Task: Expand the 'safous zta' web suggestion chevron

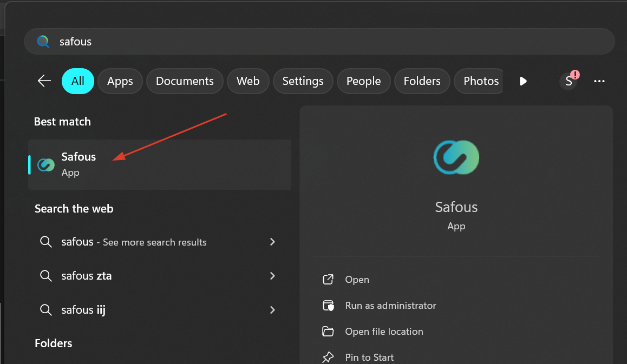Action: click(272, 276)
